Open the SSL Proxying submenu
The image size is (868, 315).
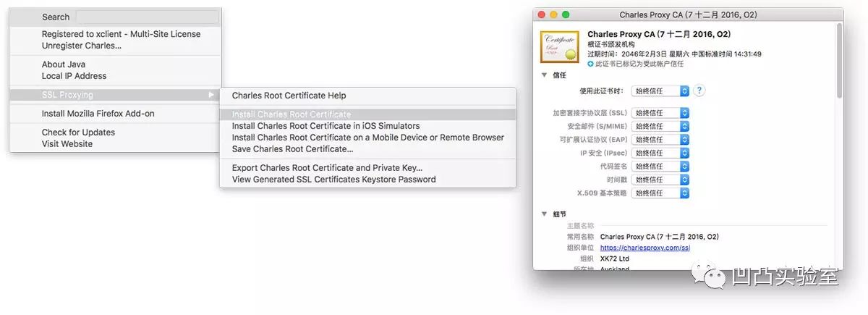tap(115, 95)
